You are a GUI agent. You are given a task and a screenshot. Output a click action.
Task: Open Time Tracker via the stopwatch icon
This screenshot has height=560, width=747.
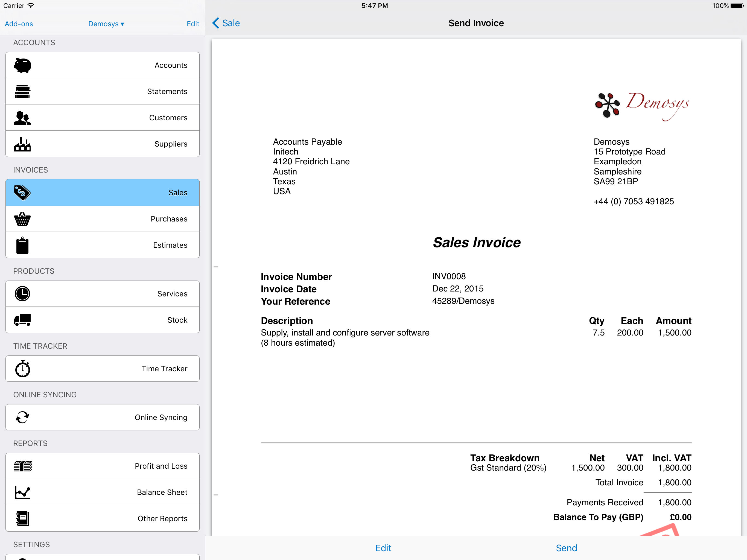coord(22,369)
